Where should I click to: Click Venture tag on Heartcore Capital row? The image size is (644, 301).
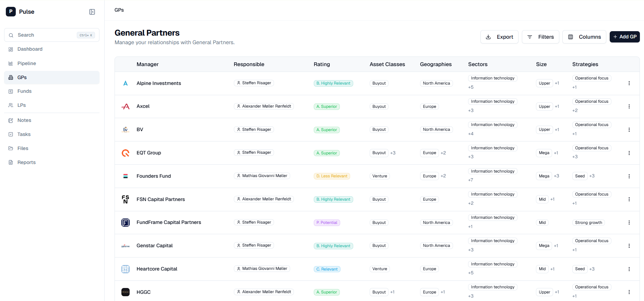pyautogui.click(x=380, y=269)
